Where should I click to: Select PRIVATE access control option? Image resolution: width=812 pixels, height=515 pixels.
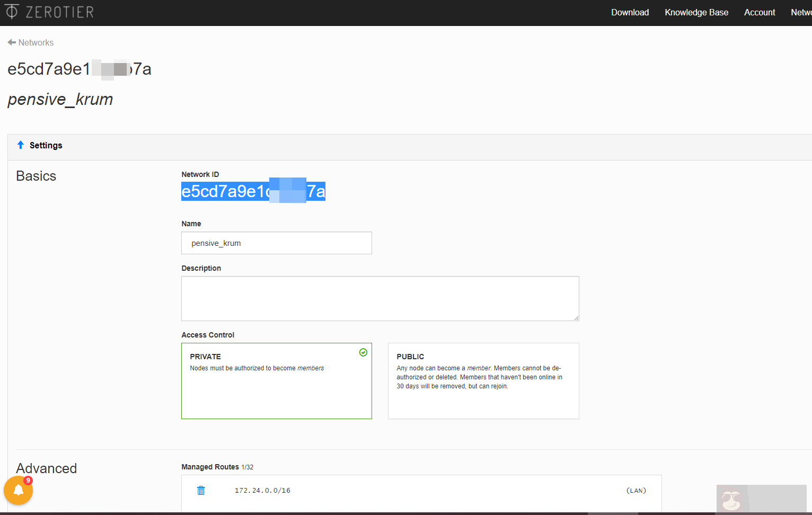click(x=276, y=380)
